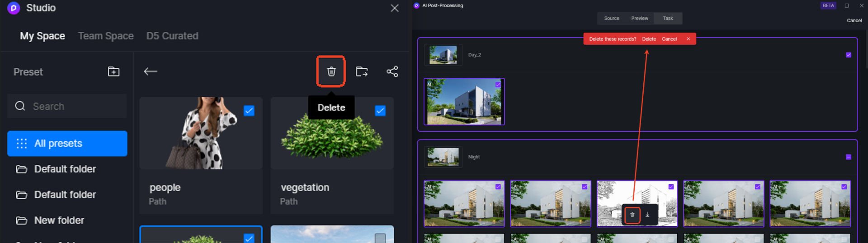Click the D5 Studio logo icon
This screenshot has width=868, height=243.
coord(14,8)
